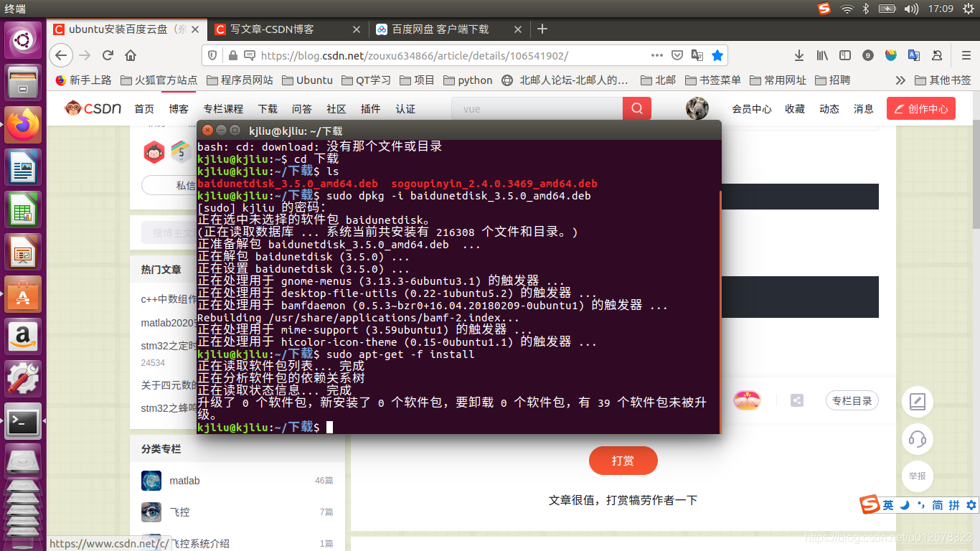Open Ubuntu Software Center in launcher

coord(23,293)
